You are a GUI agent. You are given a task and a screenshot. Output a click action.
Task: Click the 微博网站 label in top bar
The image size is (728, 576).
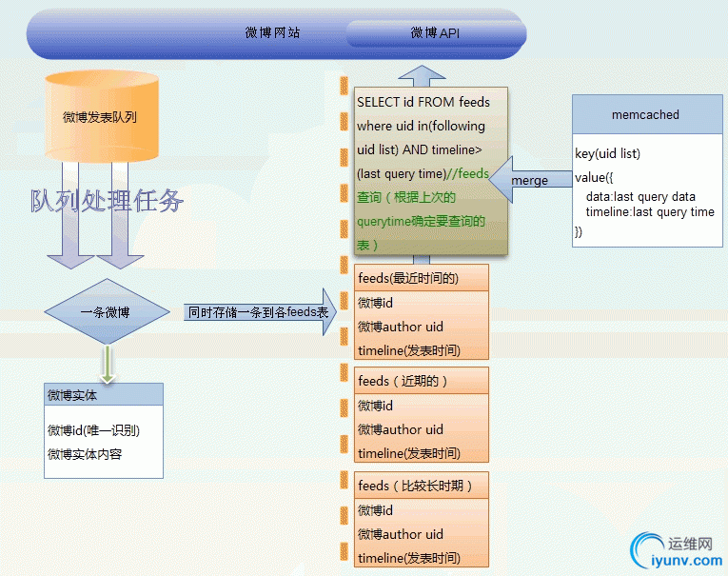(272, 32)
